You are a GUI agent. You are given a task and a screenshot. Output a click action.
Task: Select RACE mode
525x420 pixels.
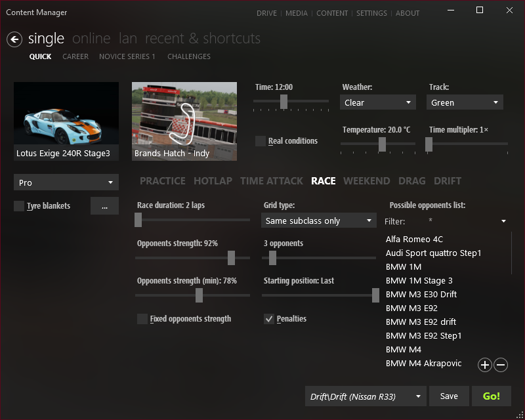tap(323, 181)
